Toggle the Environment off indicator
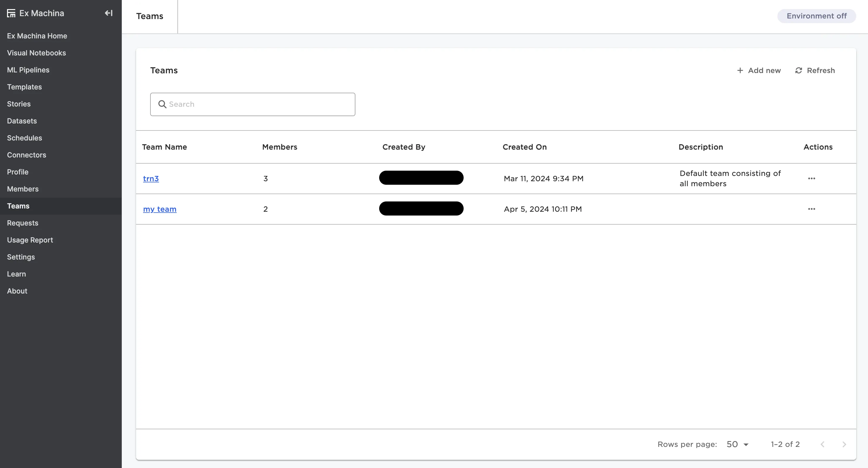 coord(816,16)
